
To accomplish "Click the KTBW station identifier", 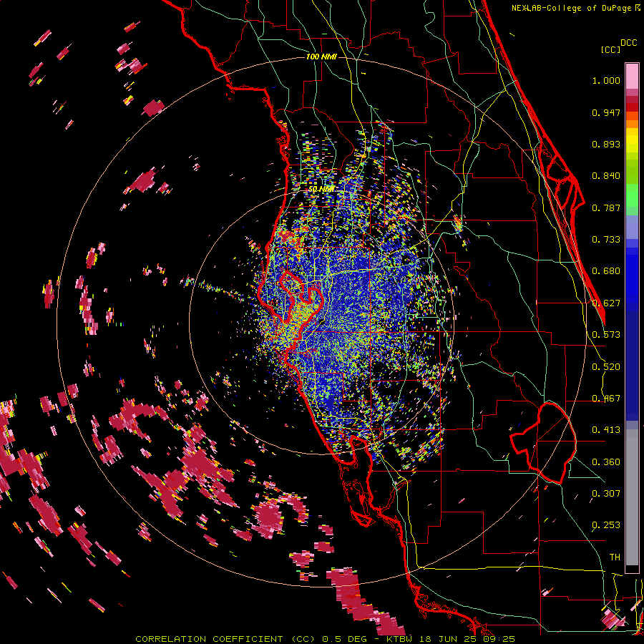I will [x=399, y=639].
